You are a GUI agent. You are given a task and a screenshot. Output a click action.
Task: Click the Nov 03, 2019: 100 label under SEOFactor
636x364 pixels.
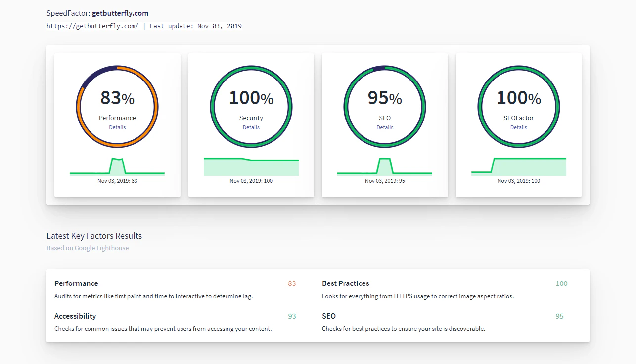518,181
